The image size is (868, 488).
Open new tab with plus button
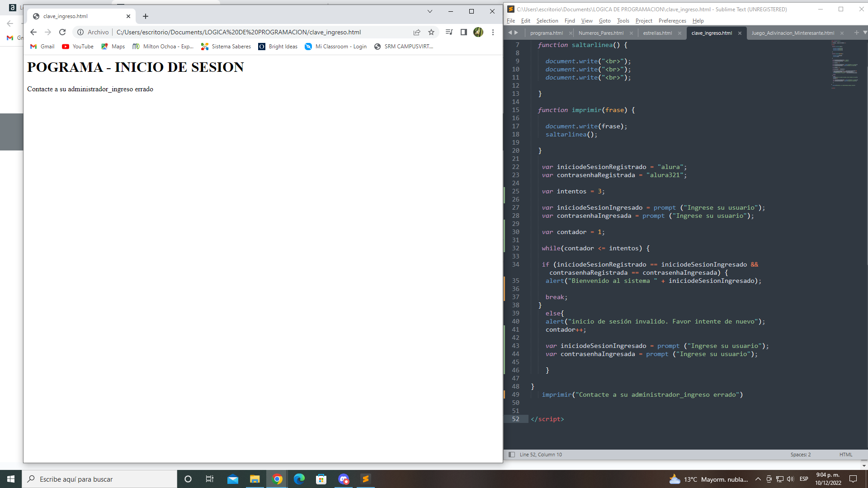coord(146,16)
